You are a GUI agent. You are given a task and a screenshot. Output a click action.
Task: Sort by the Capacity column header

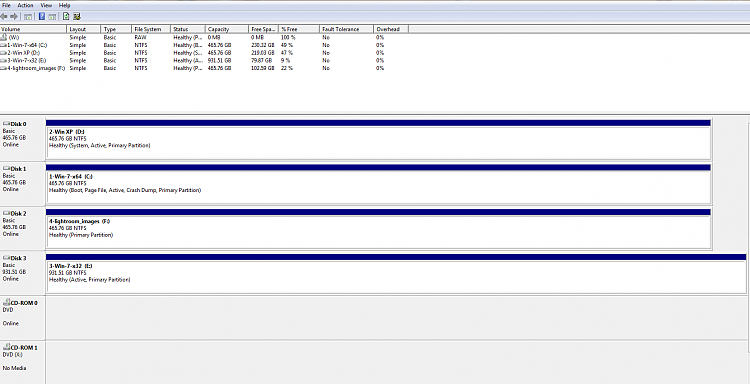[227, 29]
